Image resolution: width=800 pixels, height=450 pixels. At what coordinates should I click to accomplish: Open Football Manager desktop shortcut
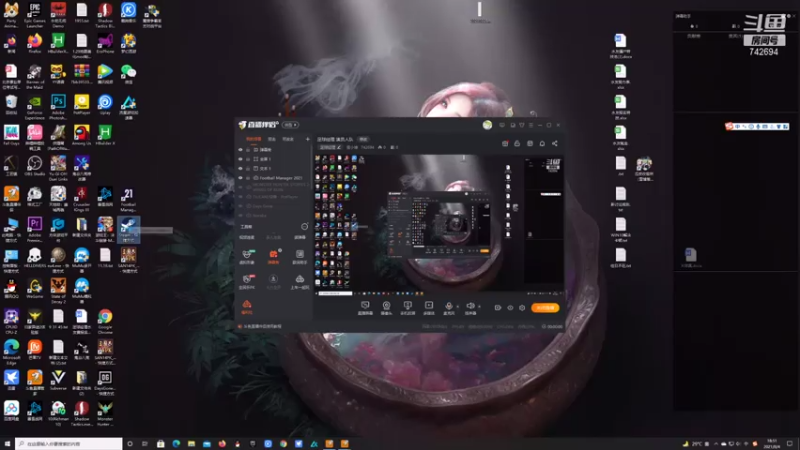[x=128, y=199]
